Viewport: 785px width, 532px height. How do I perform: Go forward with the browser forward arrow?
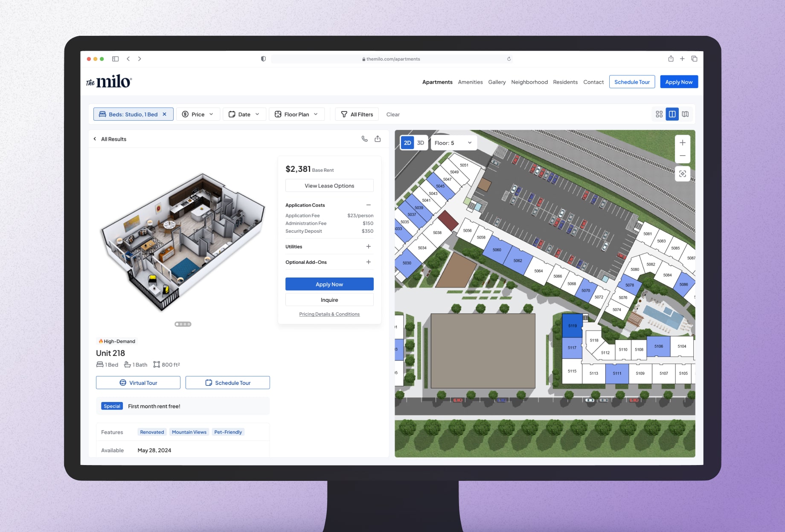[140, 59]
